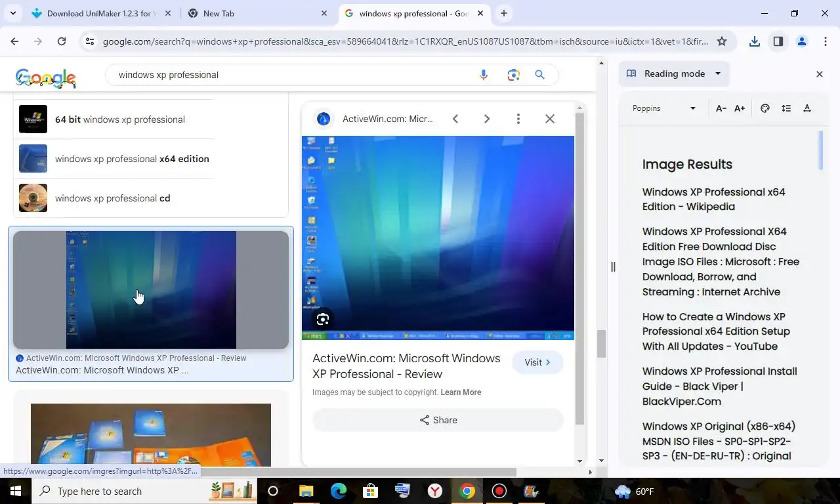Viewport: 840px width, 504px height.
Task: Click reading mode Windows XP x64 Wikipedia text
Action: [713, 199]
